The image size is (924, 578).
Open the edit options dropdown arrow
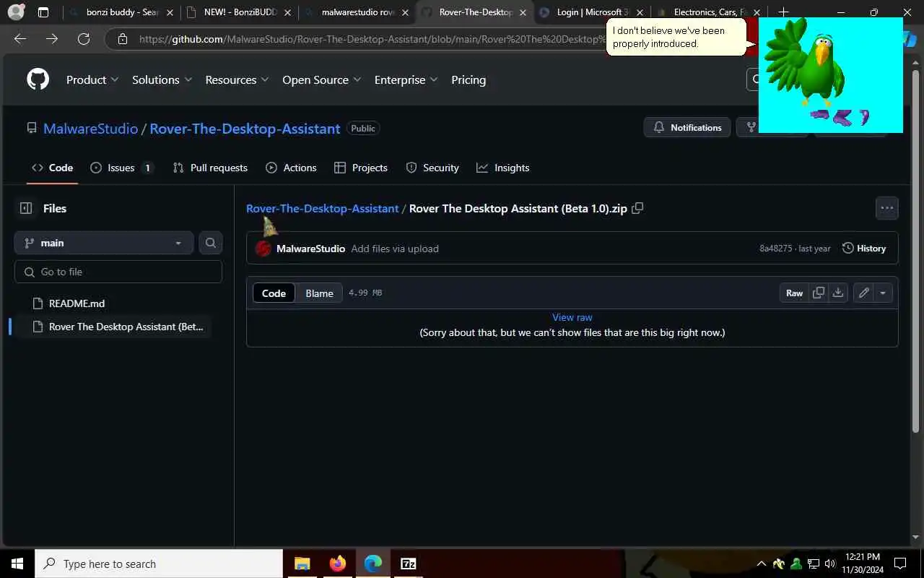pos(883,293)
